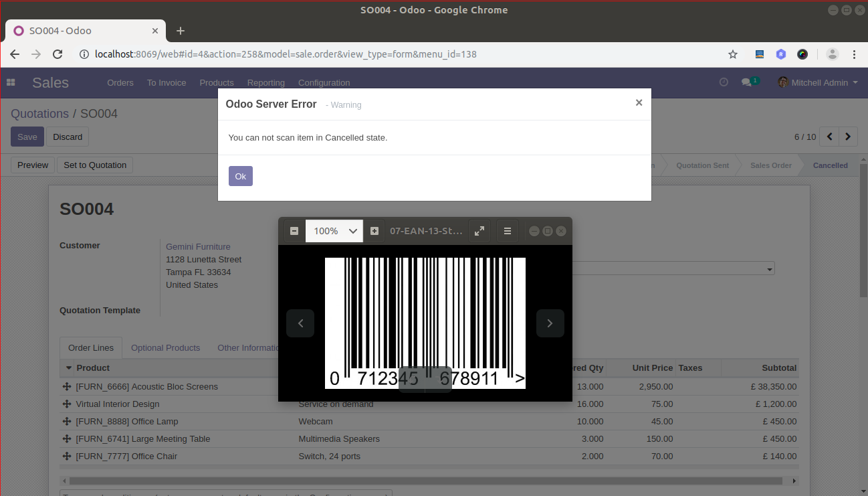Viewport: 868px width, 496px height.
Task: Click the 6 / 10 pager counter
Action: click(805, 137)
